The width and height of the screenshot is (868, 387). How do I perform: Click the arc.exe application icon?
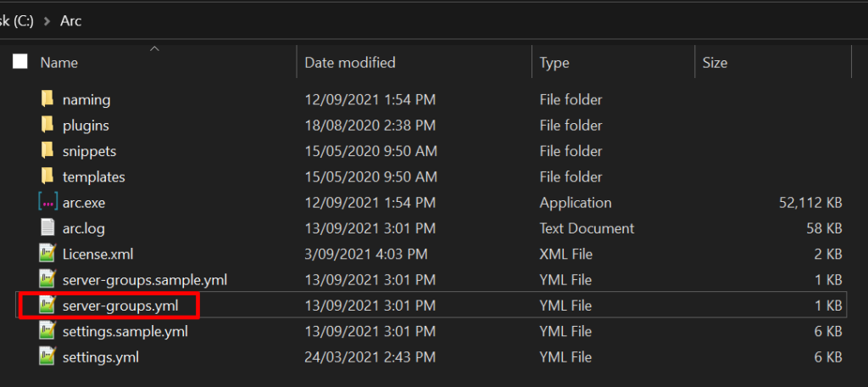(x=47, y=203)
